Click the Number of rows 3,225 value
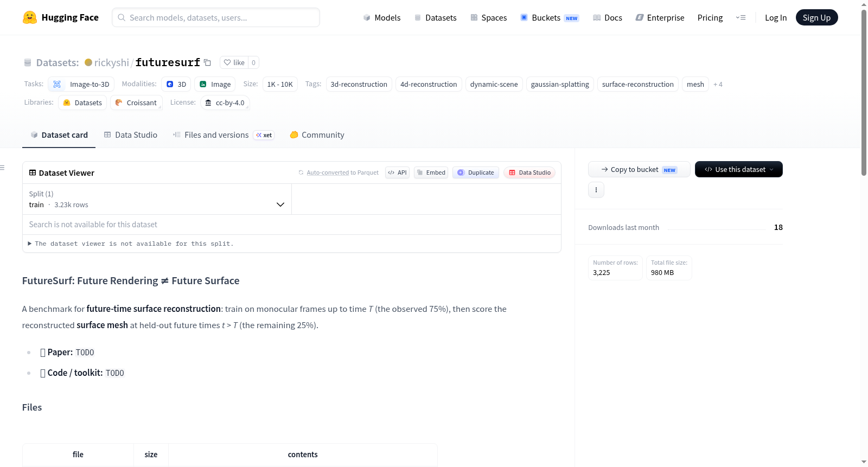This screenshot has width=868, height=467. pyautogui.click(x=602, y=273)
